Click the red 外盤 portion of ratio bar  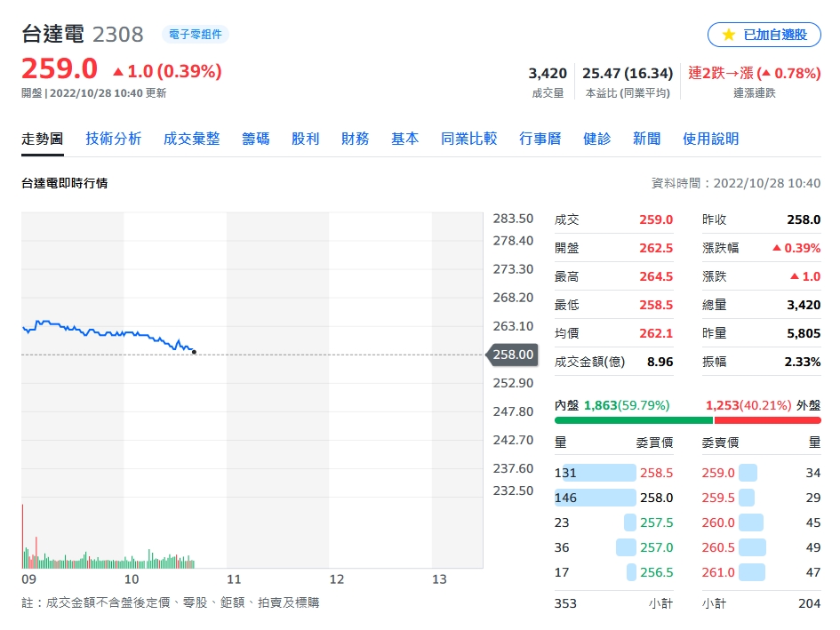click(767, 420)
